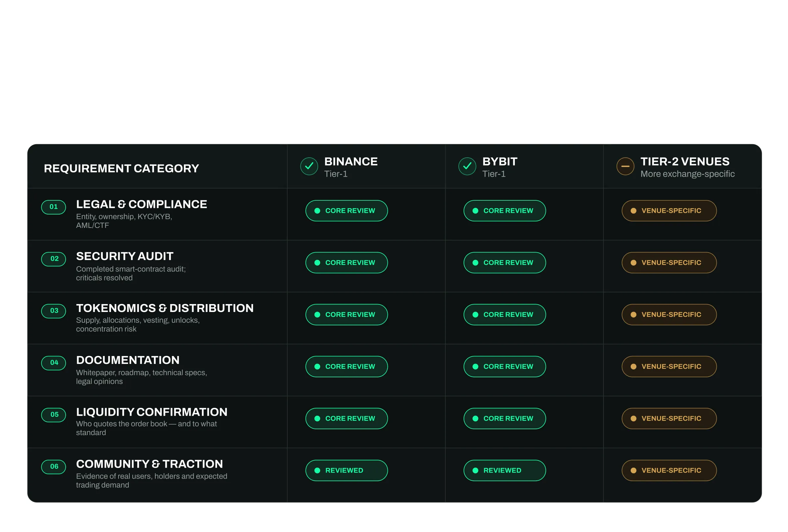
Task: Click the REQUIREMENT CATEGORY header text
Action: (121, 168)
